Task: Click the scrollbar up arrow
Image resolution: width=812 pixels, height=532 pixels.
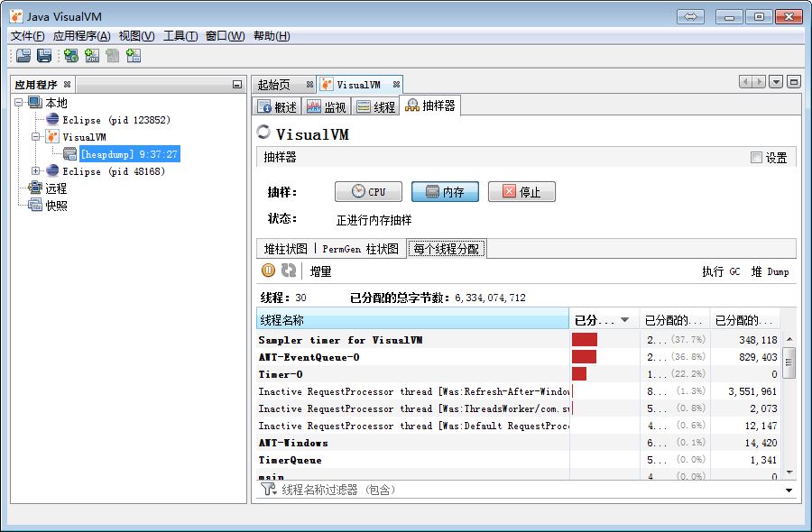Action: click(x=789, y=339)
